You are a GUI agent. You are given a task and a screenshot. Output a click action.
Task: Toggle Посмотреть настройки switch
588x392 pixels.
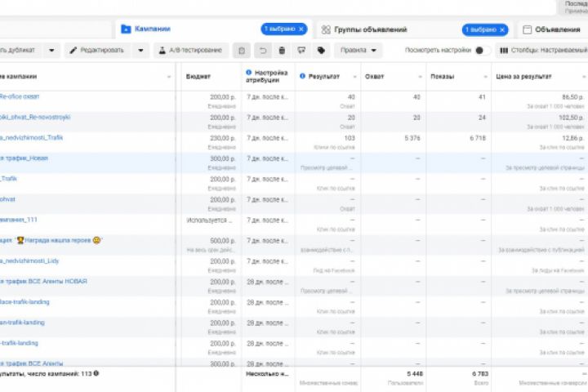(x=482, y=51)
